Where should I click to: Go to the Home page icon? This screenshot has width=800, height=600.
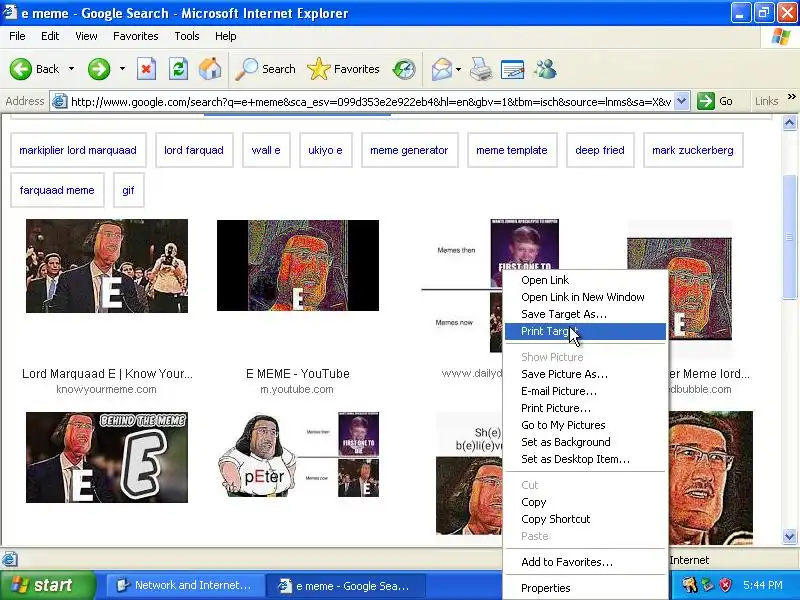[x=210, y=69]
